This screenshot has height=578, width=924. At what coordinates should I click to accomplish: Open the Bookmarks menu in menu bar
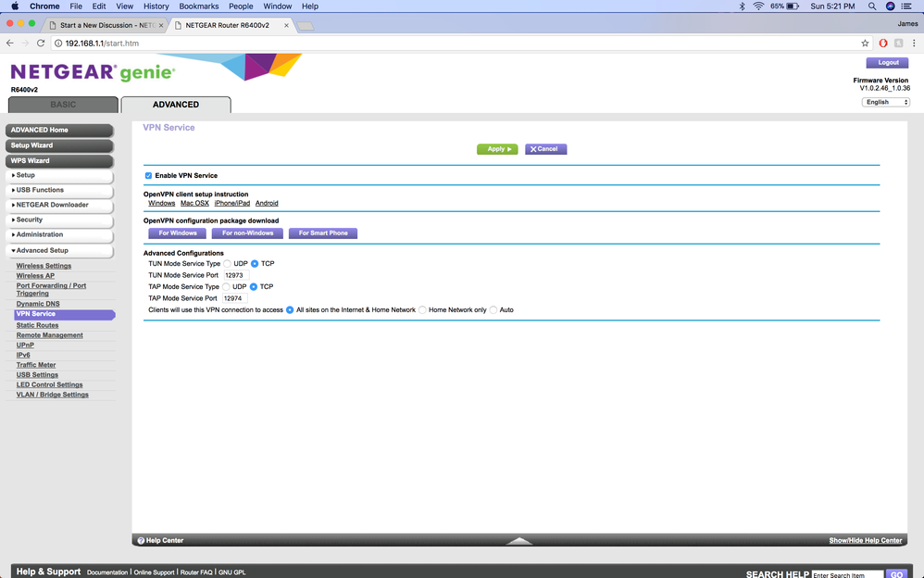pos(198,6)
